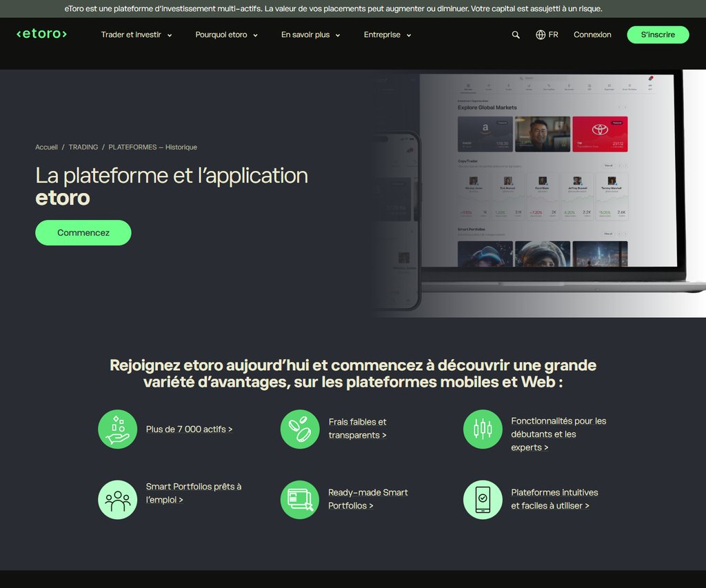Open Frais faibles et transparents link

358,429
